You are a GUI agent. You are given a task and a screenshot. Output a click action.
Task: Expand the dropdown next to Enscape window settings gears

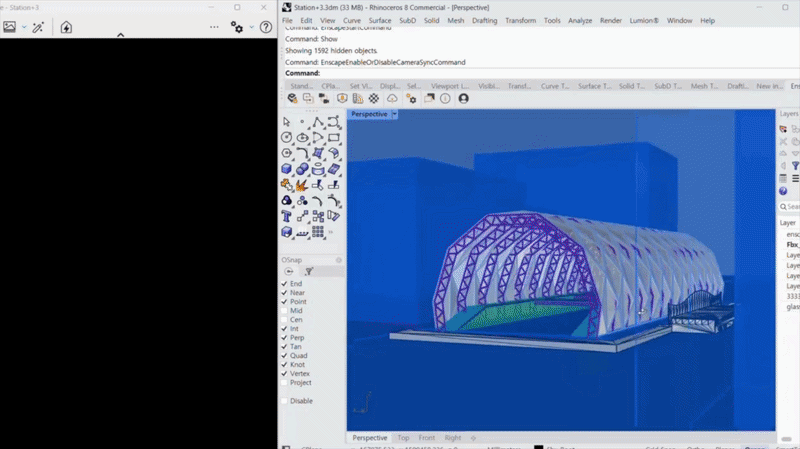coord(252,27)
